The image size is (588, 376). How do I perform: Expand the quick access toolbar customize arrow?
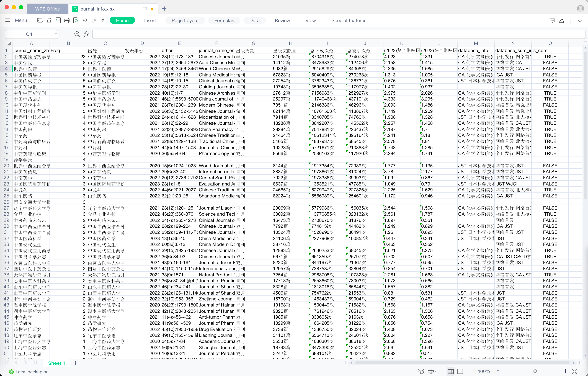point(103,20)
